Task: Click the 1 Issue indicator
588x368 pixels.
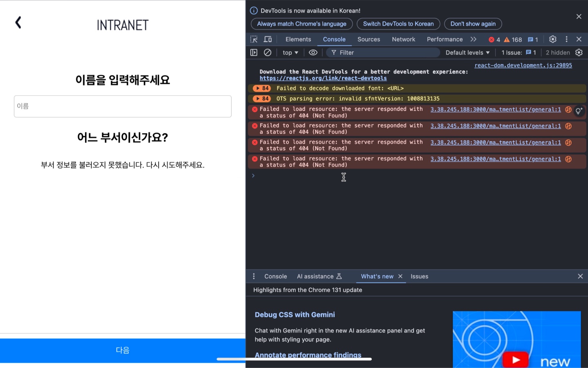Action: pyautogui.click(x=519, y=52)
